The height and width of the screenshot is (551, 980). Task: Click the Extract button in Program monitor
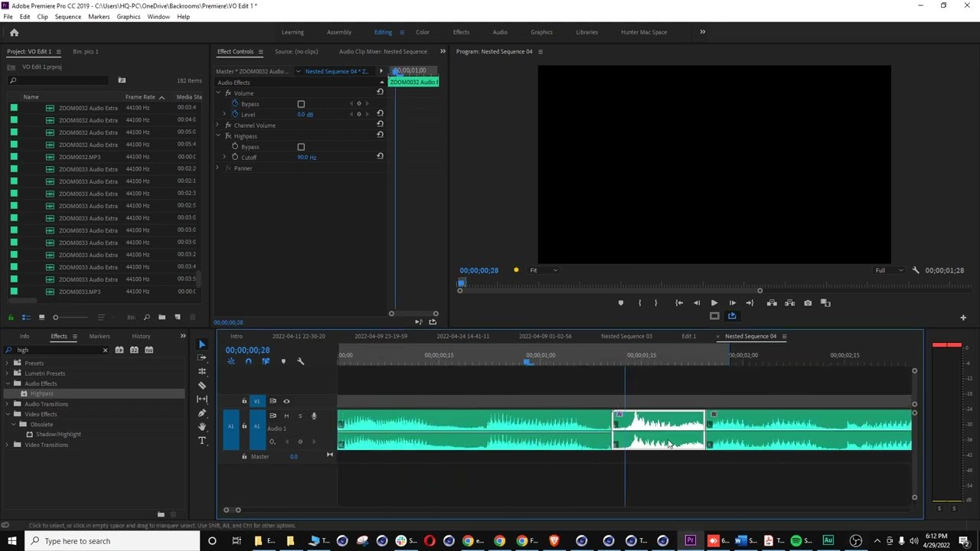(789, 303)
